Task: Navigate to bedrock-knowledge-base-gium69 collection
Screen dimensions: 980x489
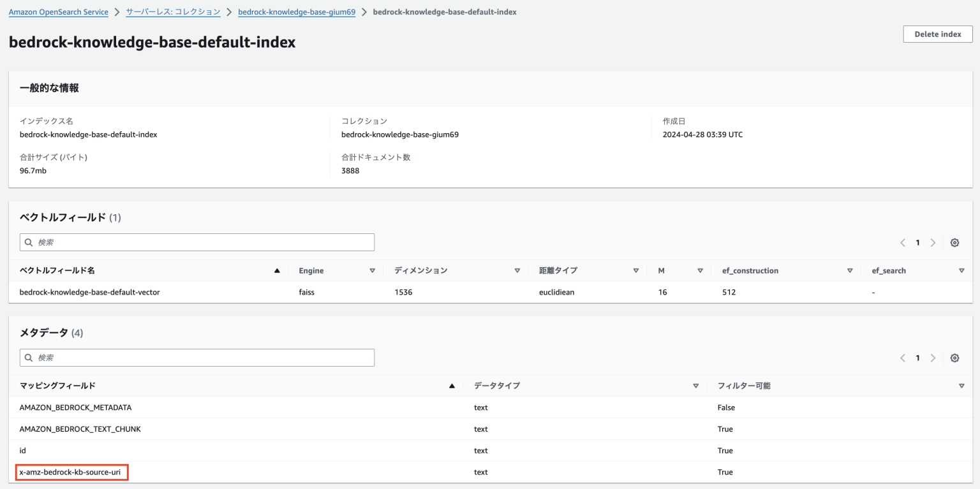Action: click(x=297, y=11)
